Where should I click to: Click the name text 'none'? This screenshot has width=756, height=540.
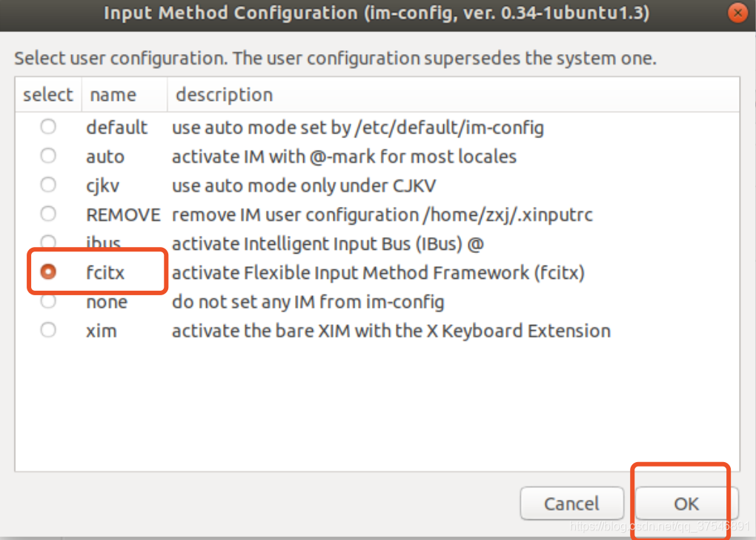pyautogui.click(x=107, y=302)
